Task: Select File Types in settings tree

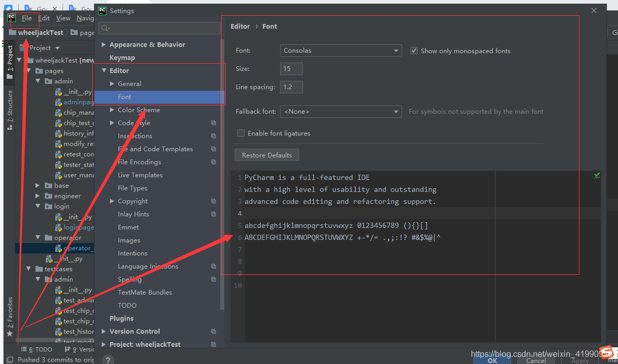Action: (x=132, y=188)
